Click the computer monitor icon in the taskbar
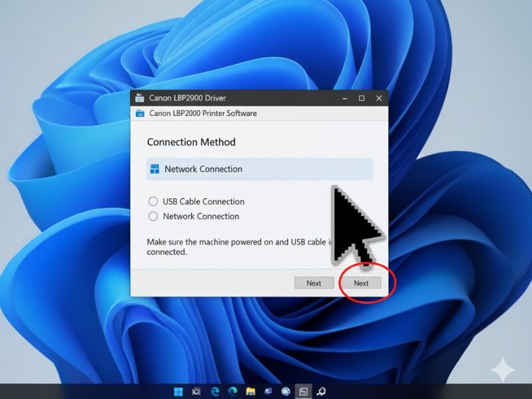The height and width of the screenshot is (399, 532). coord(268,392)
